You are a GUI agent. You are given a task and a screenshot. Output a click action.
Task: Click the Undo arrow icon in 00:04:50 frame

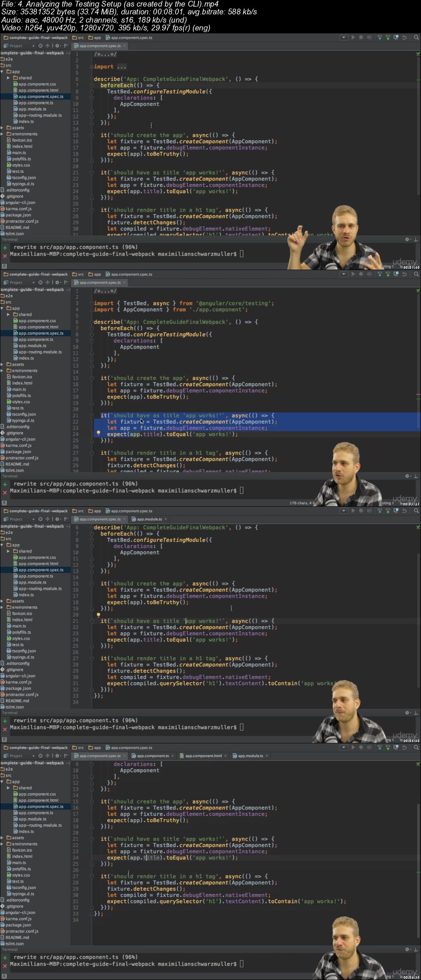[405, 511]
